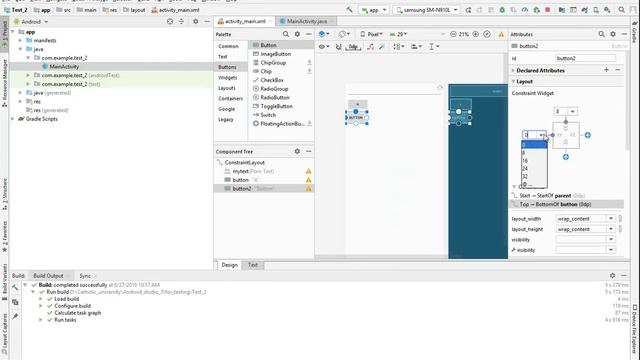Open the Android project view dropdown
Viewport: 640px width, 360px height.
coord(31,22)
